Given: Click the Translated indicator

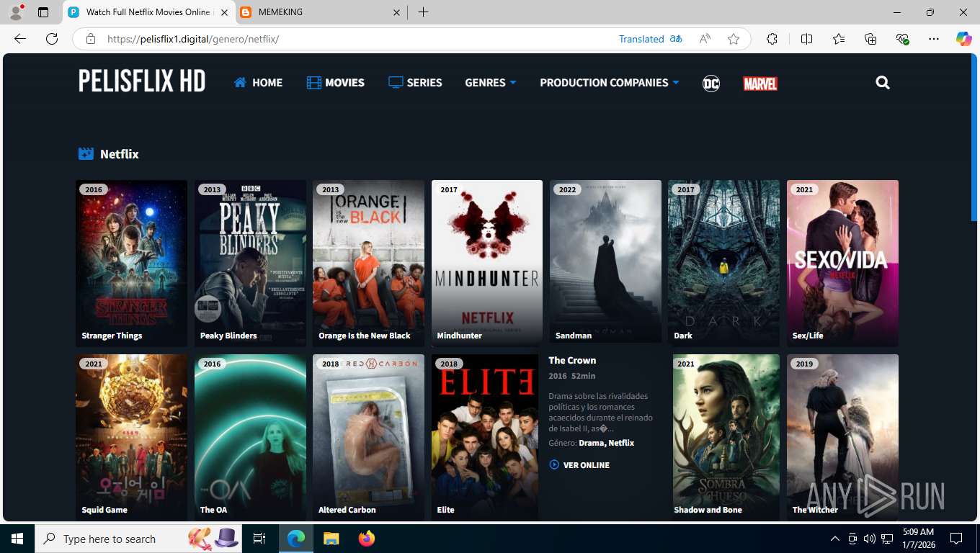Looking at the screenshot, I should [641, 39].
